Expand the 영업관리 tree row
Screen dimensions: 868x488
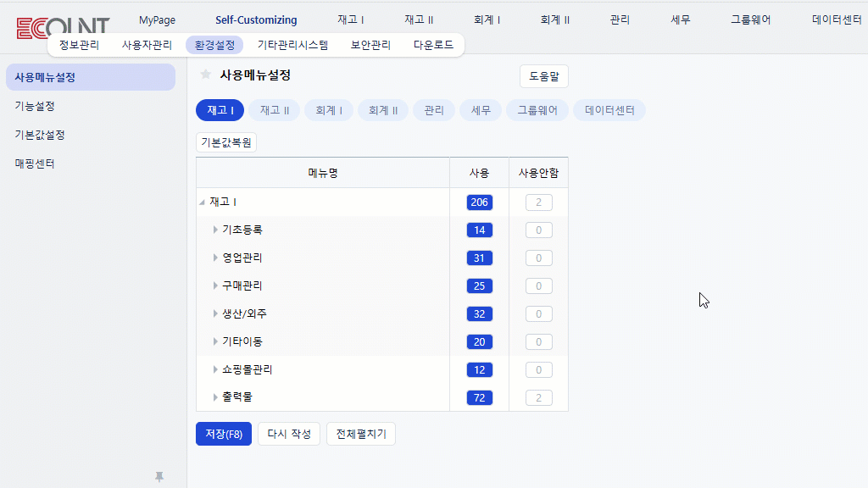point(215,258)
